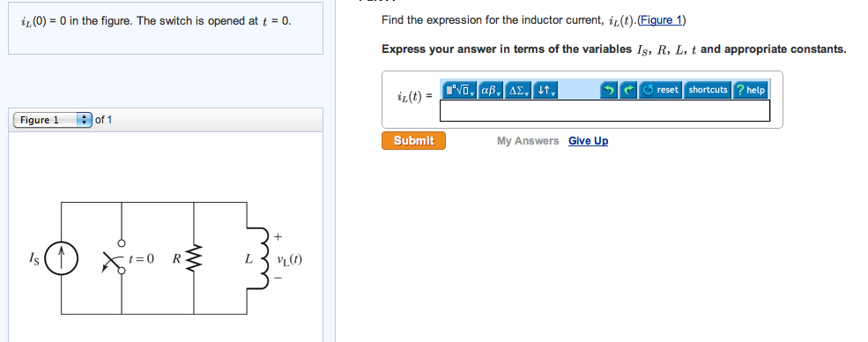This screenshot has height=342, width=868.
Task: Click the Give Up link
Action: pos(588,141)
